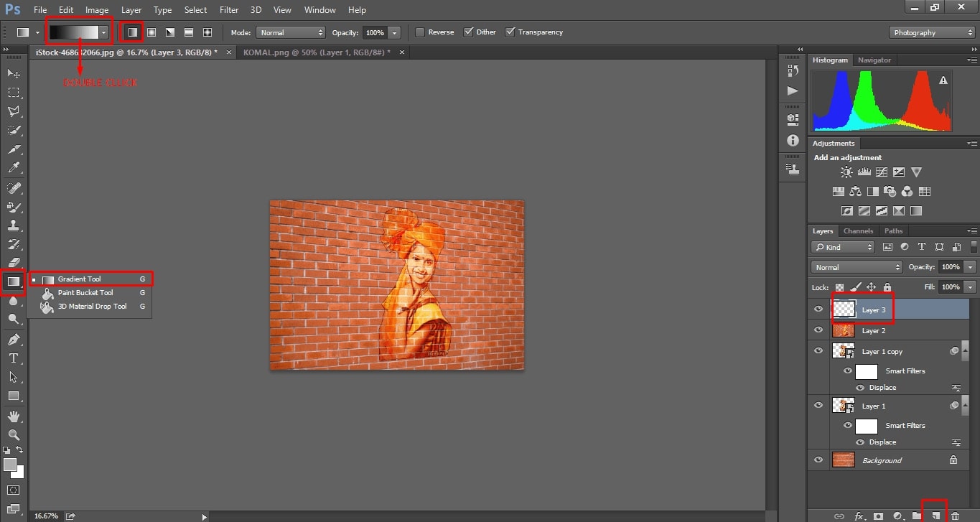Pick the Eyedropper tool
The height and width of the screenshot is (522, 980).
point(14,168)
